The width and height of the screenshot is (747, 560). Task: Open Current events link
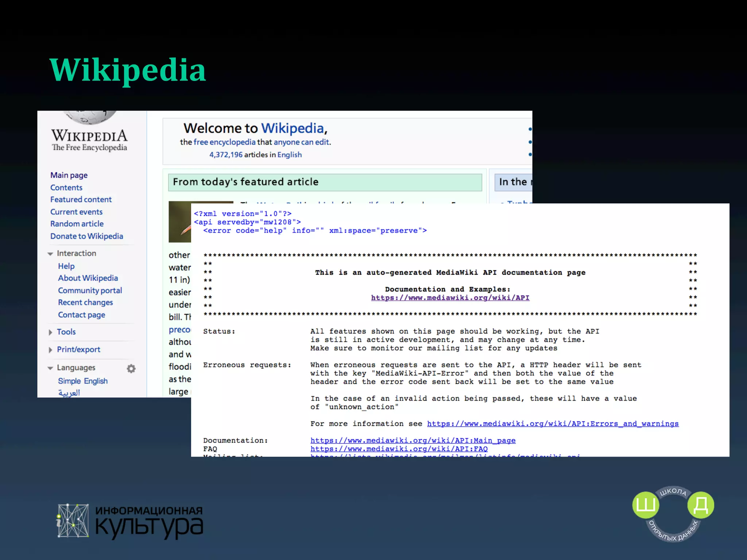pos(76,212)
